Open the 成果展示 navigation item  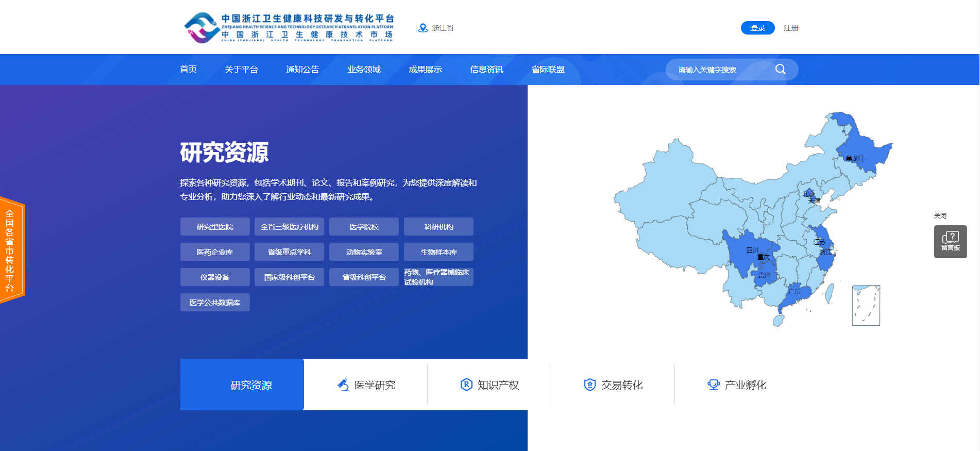(x=425, y=70)
